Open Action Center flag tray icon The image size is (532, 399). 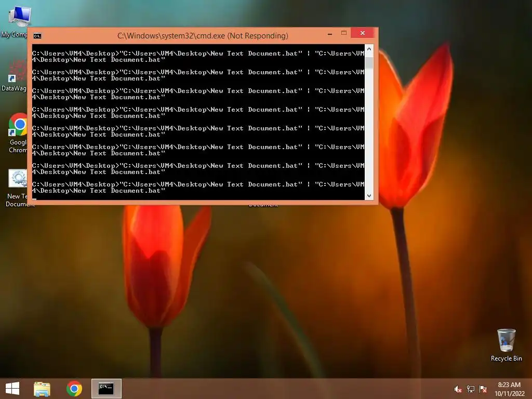coord(483,389)
